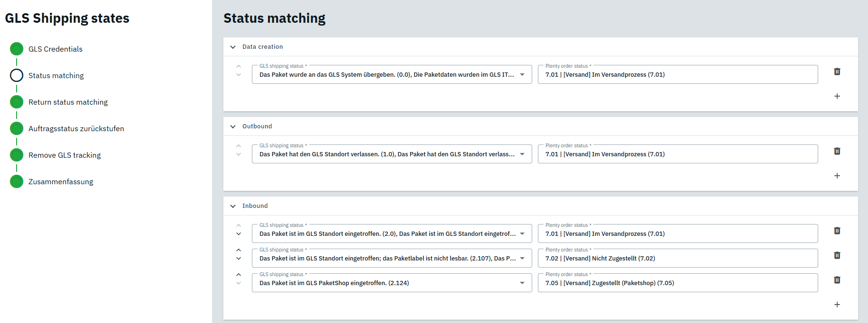
Task: Move the first Inbound row down
Action: point(239,234)
